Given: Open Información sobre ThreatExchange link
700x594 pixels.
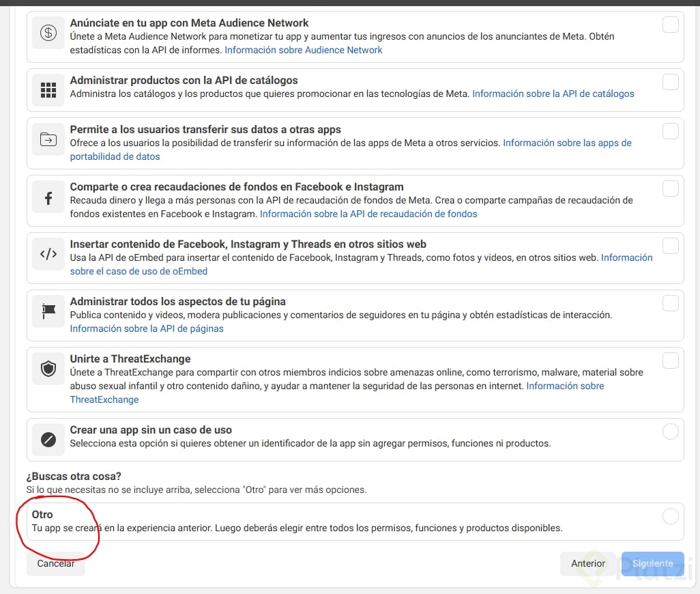Looking at the screenshot, I should point(565,386).
